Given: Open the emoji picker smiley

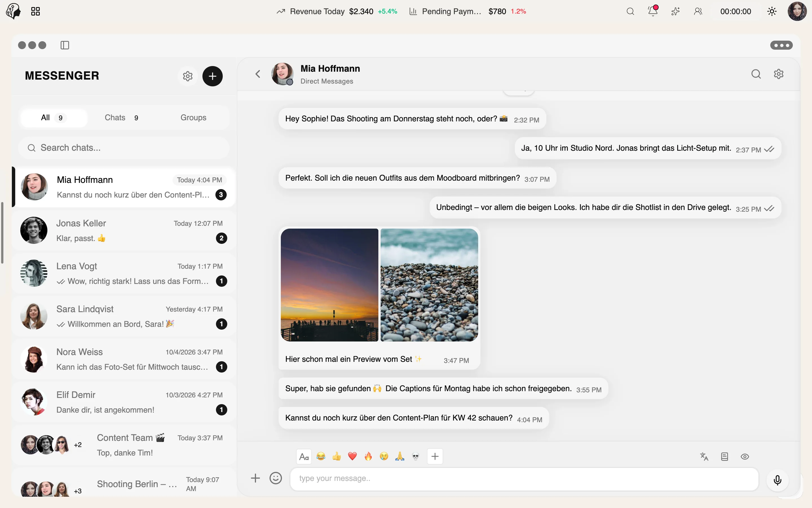Looking at the screenshot, I should 275,478.
